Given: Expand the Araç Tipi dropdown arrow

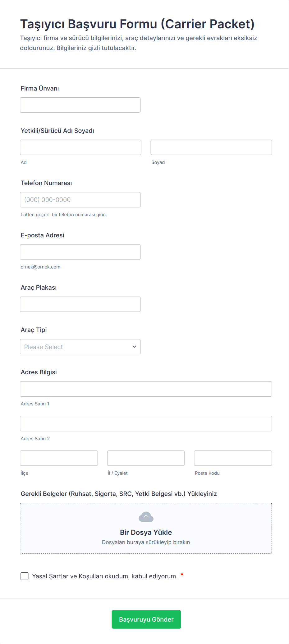Looking at the screenshot, I should (x=134, y=347).
